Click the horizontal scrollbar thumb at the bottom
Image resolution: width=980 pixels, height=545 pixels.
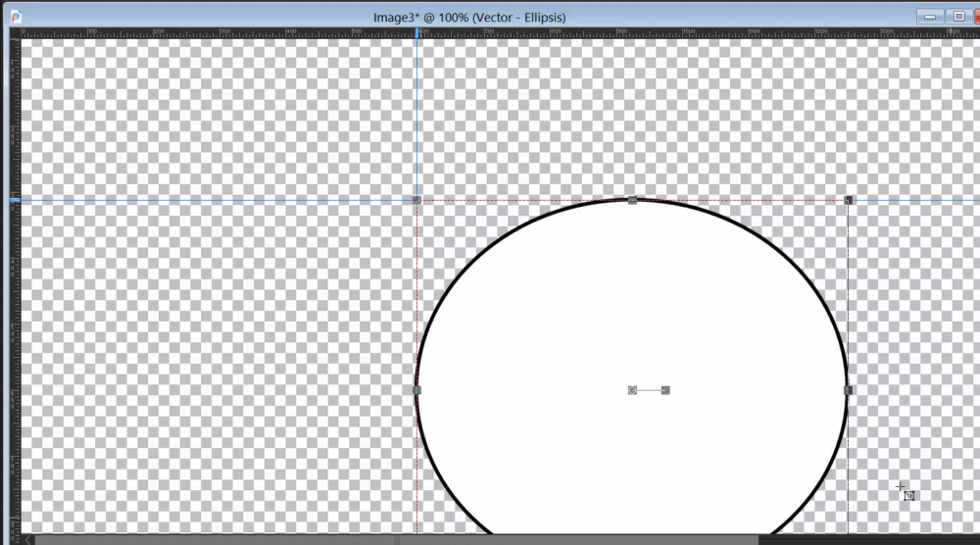pos(397,540)
